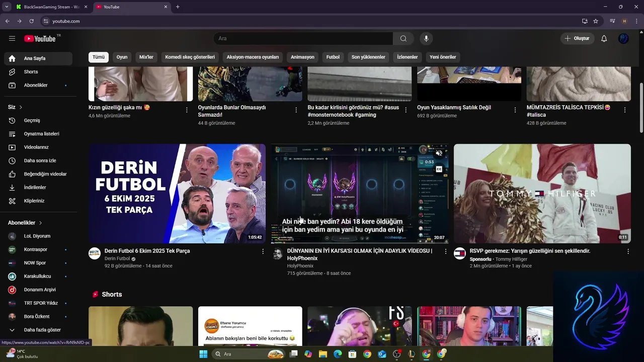The image size is (644, 362).
Task: Open Geçmiş history page
Action: pyautogui.click(x=38, y=121)
